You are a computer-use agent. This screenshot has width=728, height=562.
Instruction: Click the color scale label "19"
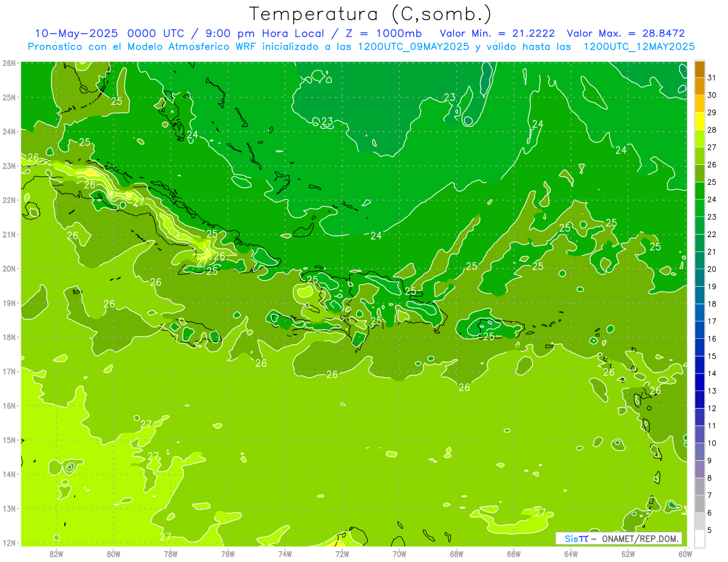click(712, 286)
